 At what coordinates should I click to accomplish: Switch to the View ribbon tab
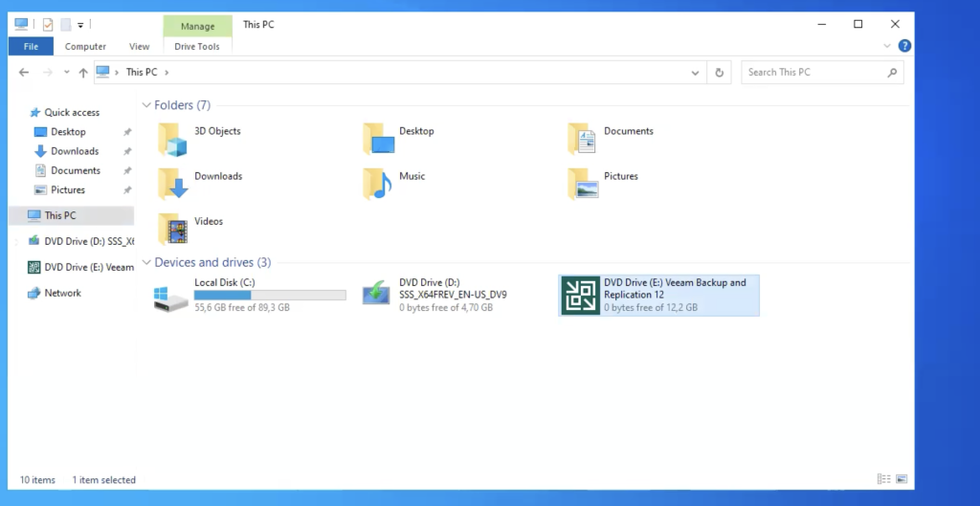pyautogui.click(x=139, y=46)
